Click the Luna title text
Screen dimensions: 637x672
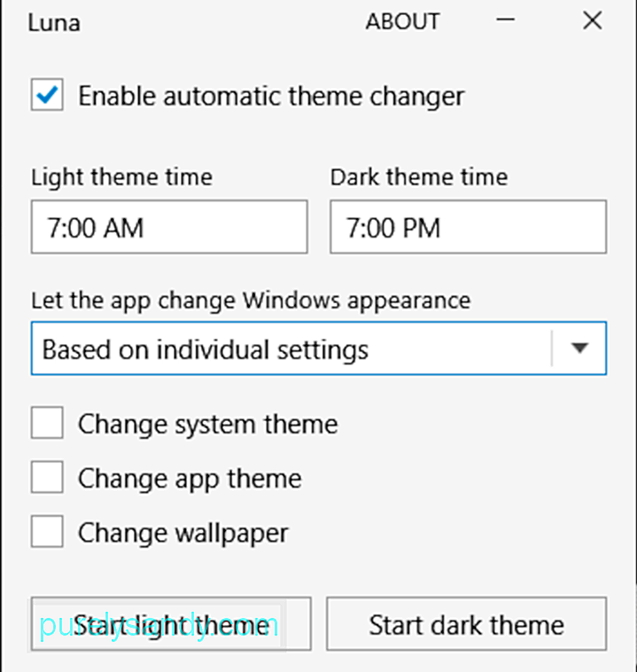click(54, 23)
